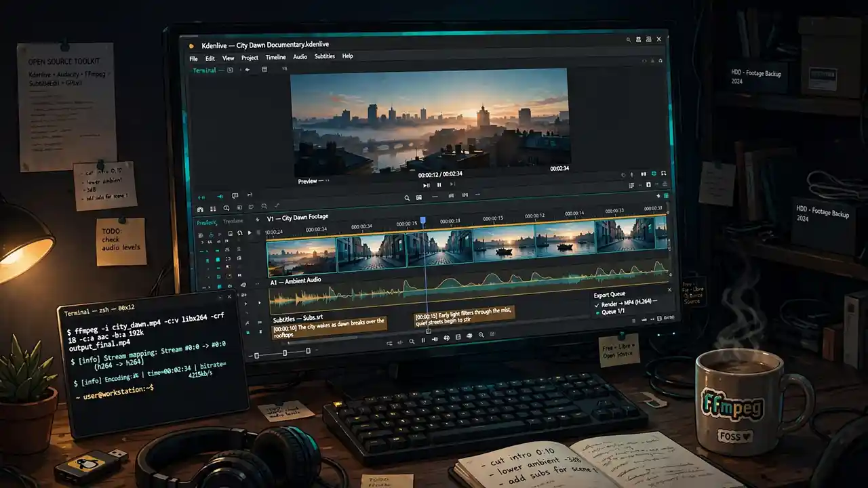Click the picture icon beside the preview magnifier

pyautogui.click(x=419, y=198)
